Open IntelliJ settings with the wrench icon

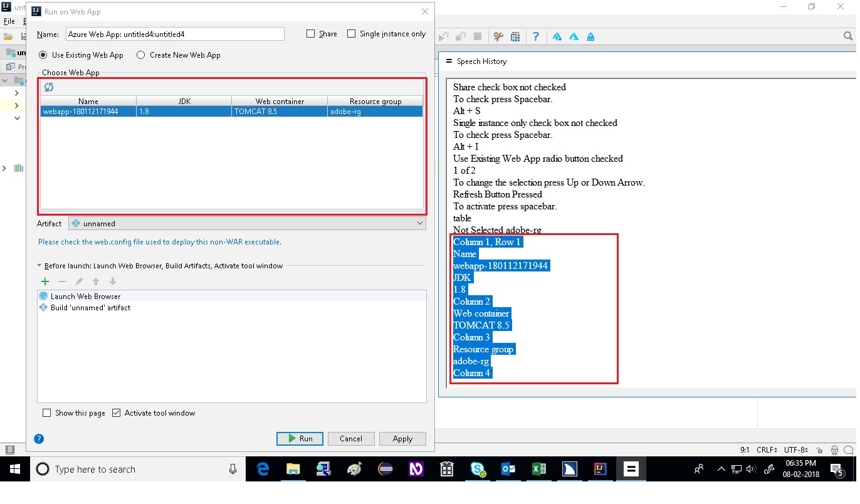click(498, 36)
